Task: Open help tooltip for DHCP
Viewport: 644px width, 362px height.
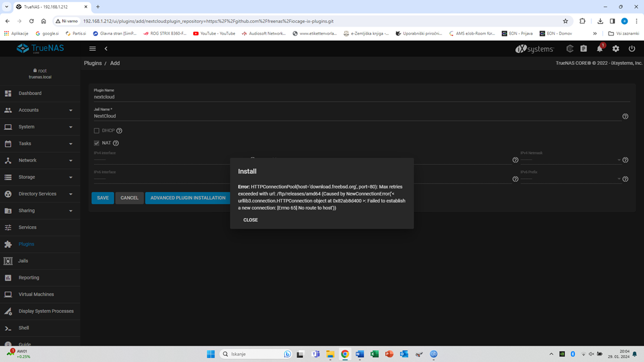Action: (x=119, y=131)
